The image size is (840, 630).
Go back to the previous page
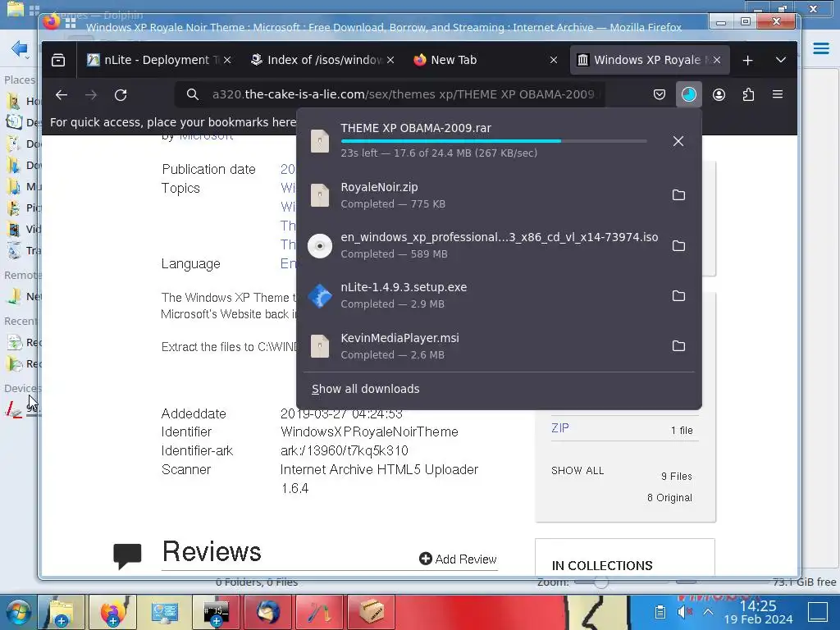(x=62, y=95)
